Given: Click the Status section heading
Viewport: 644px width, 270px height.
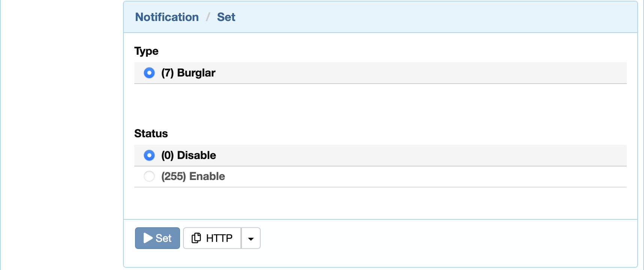Looking at the screenshot, I should 151,133.
